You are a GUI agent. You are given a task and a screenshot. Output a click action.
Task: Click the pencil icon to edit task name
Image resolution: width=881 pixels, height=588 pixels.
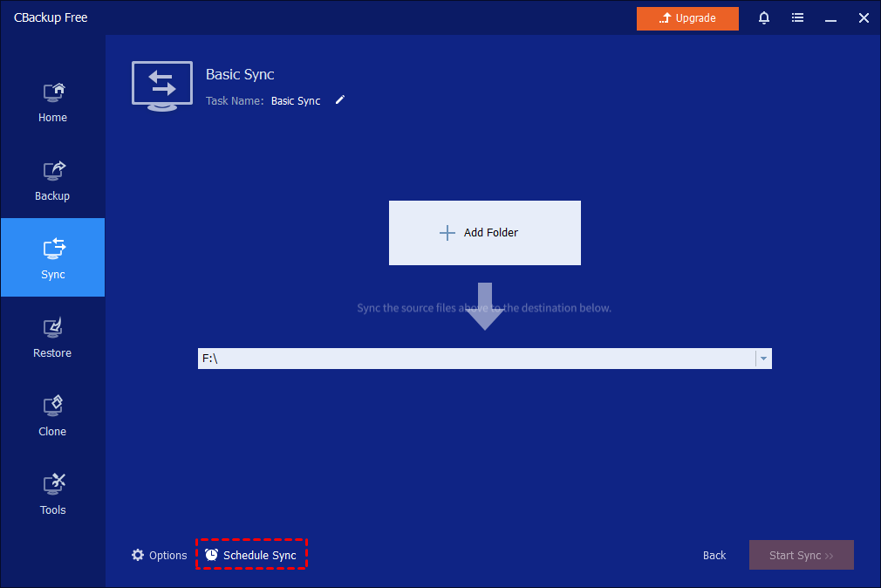point(340,100)
